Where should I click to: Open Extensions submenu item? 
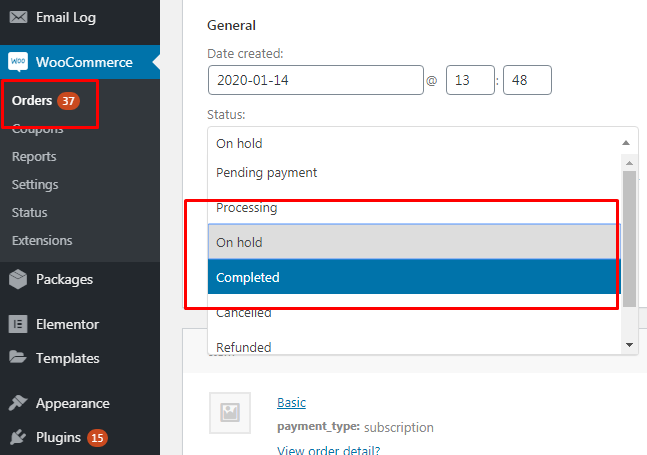(x=42, y=240)
